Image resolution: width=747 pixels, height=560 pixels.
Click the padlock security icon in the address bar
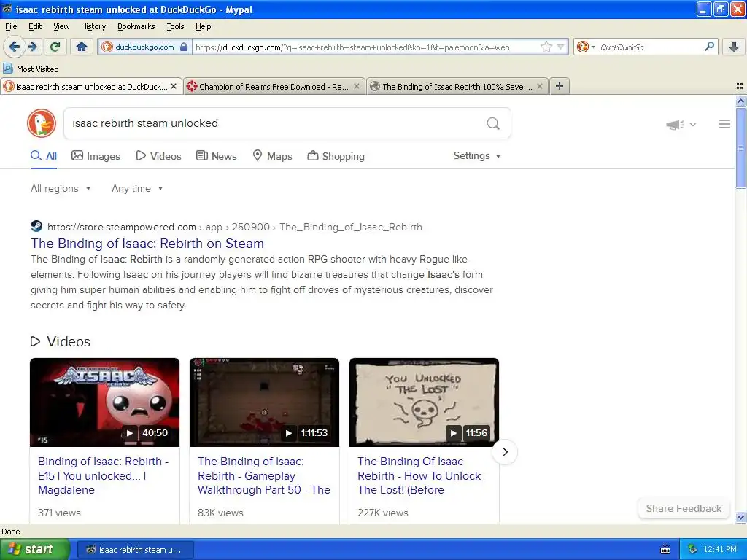(x=184, y=47)
